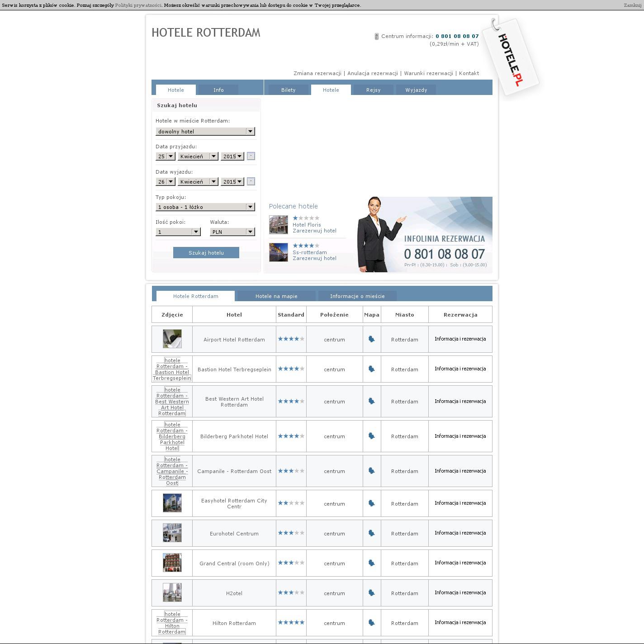Open the Bilety tab
Viewport: 644px width, 644px height.
coord(288,90)
